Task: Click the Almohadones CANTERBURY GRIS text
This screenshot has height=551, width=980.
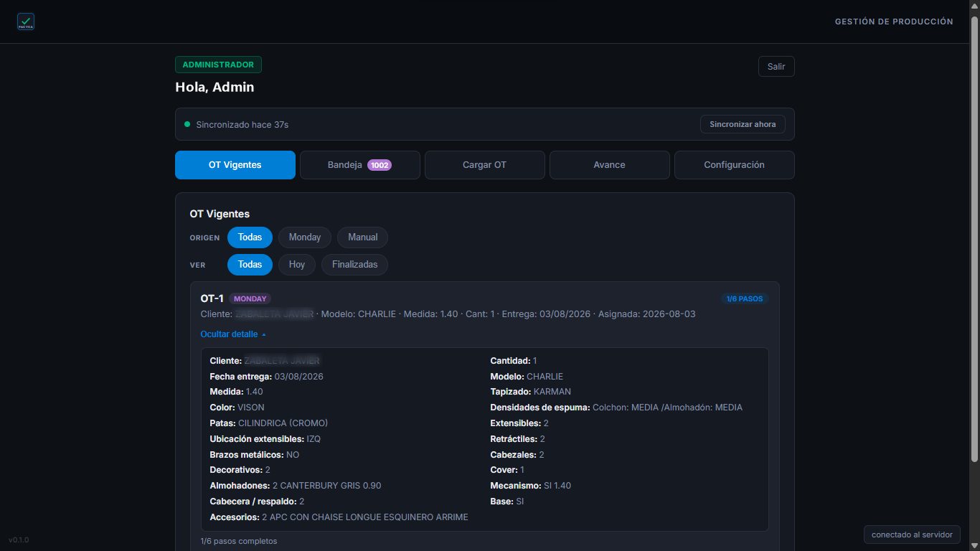Action: tap(326, 486)
